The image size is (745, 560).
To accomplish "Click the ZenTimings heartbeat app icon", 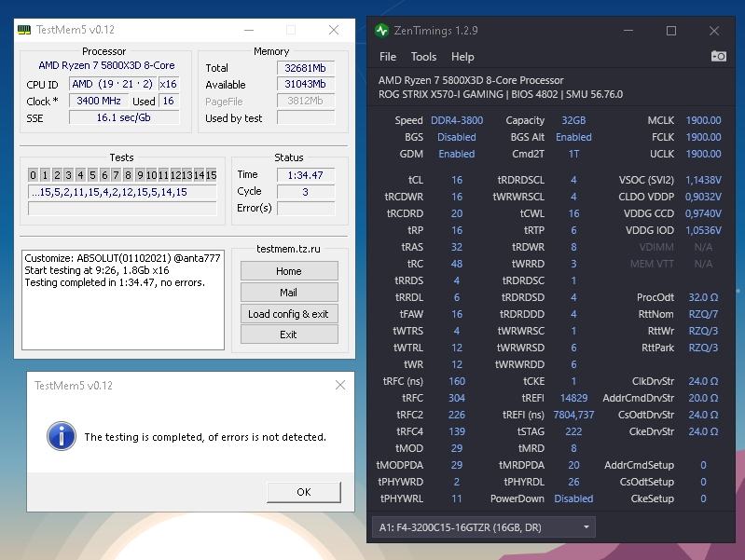I will (x=381, y=31).
